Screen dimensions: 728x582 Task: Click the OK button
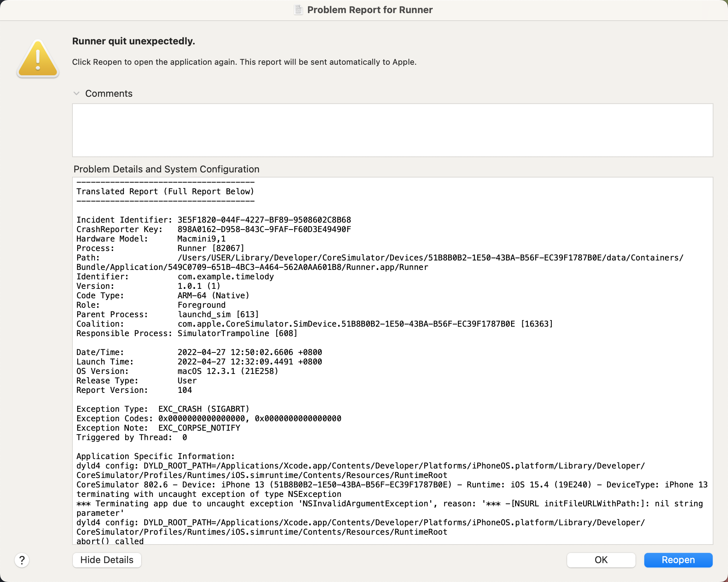[x=601, y=560]
